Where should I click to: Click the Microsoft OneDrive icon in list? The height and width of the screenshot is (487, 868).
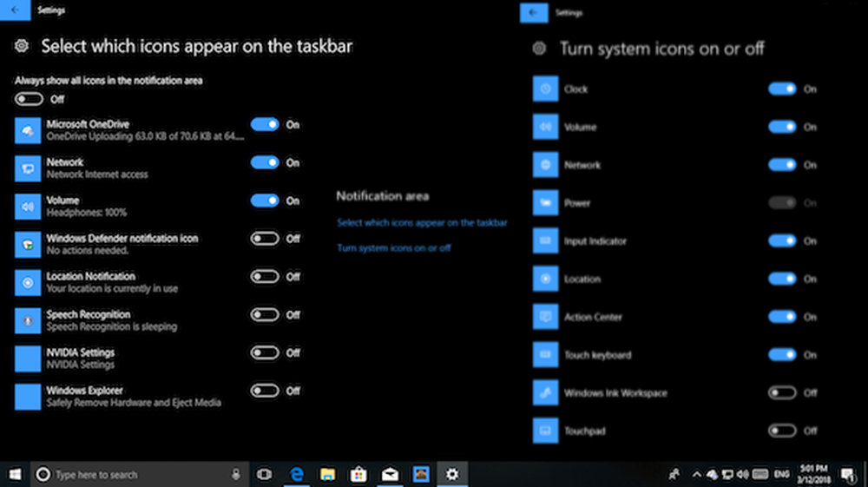click(x=28, y=131)
